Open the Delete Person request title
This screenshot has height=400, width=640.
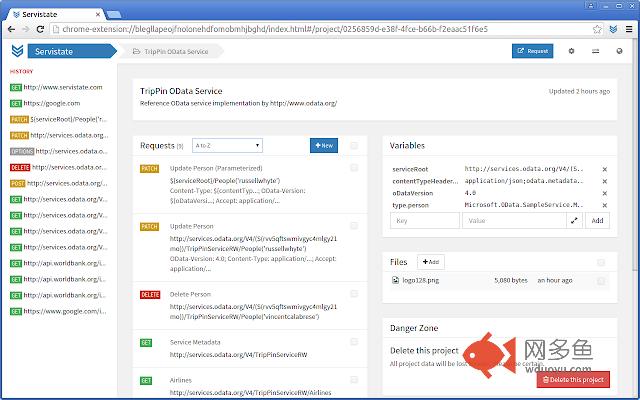coord(190,294)
